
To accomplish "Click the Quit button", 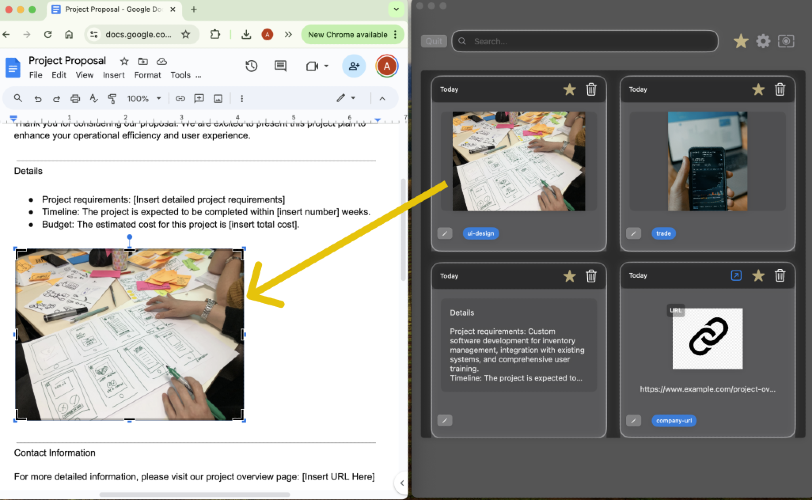I will [434, 41].
